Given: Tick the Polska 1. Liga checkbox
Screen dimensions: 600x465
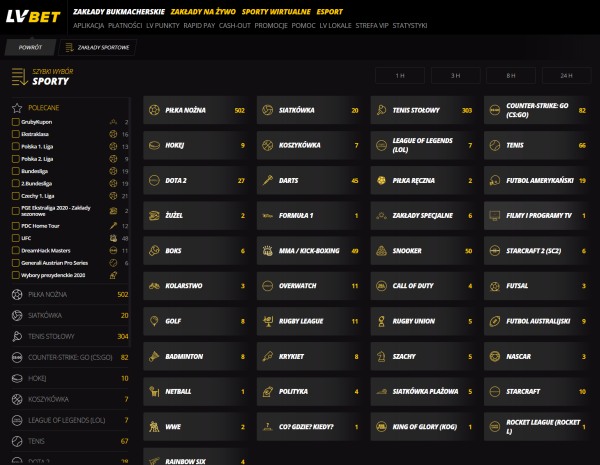Looking at the screenshot, I should 16,147.
